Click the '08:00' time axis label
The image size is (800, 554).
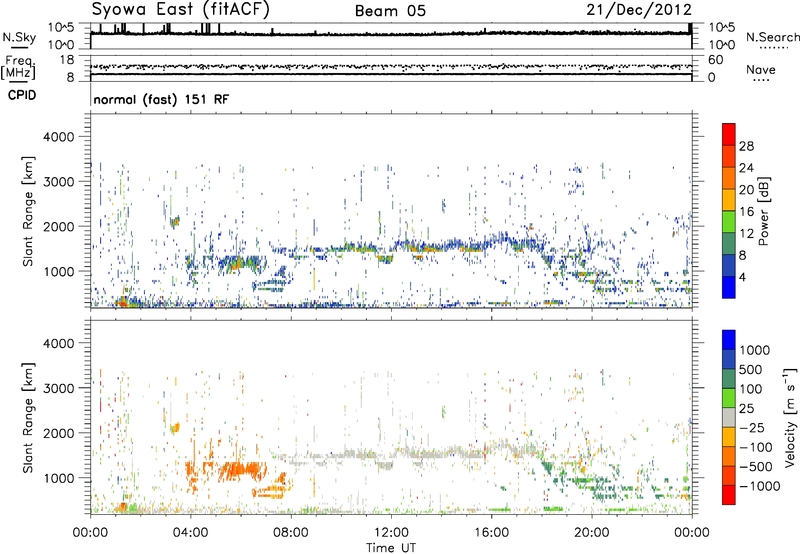click(x=291, y=533)
